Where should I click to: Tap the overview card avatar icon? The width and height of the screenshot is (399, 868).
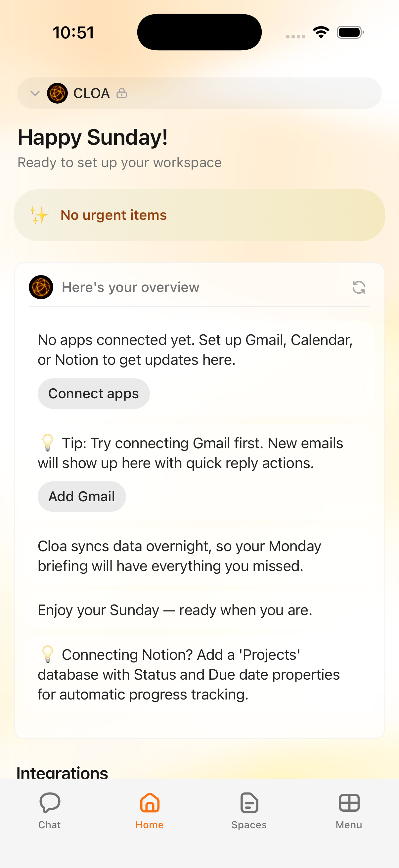pos(41,287)
